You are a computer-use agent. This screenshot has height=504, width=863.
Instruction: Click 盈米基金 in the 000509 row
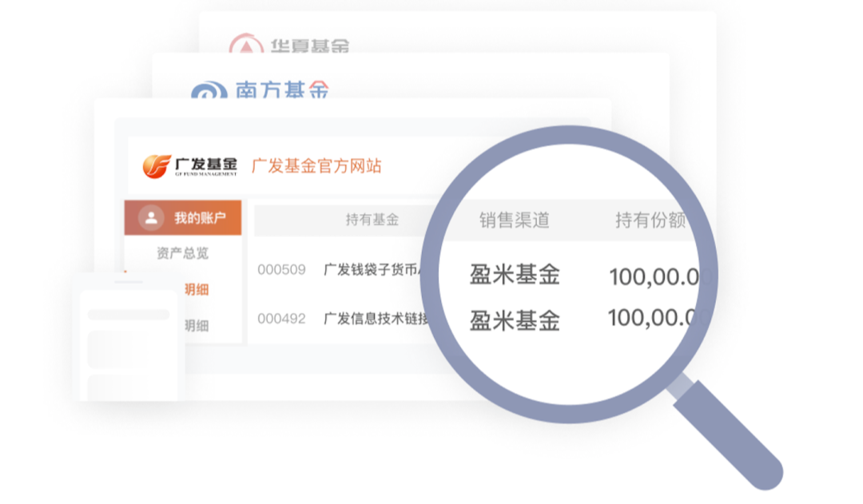[x=515, y=275]
